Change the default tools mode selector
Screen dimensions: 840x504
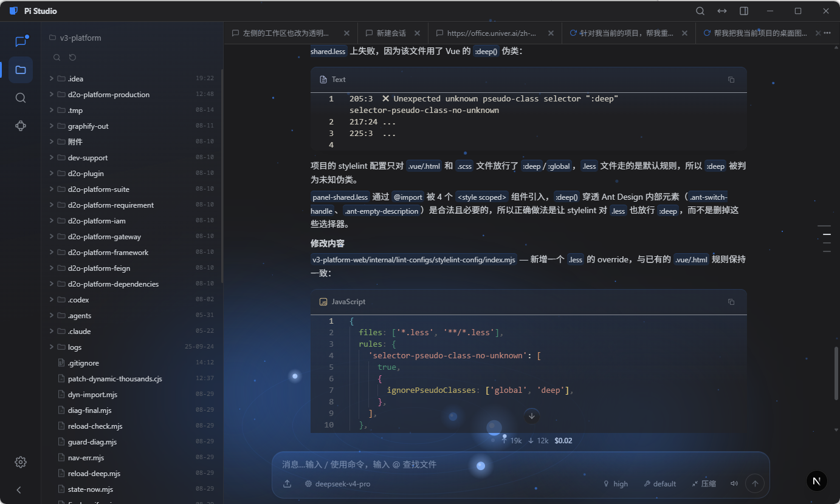point(659,484)
